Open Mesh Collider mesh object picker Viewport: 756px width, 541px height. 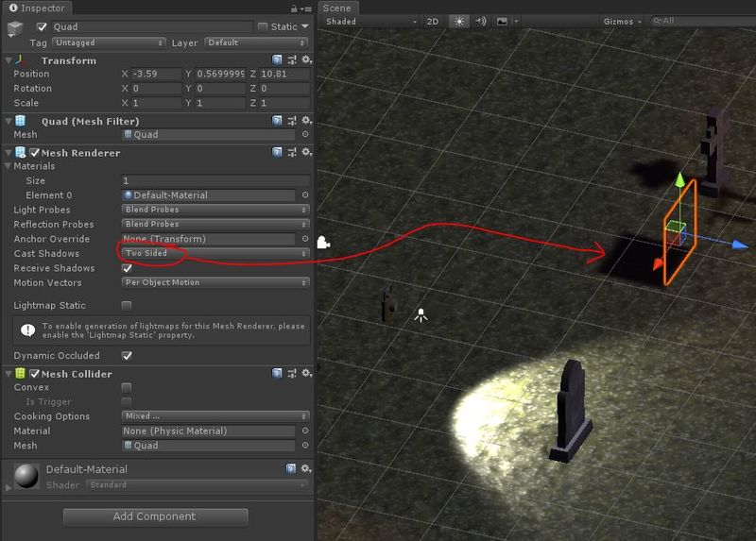click(305, 445)
